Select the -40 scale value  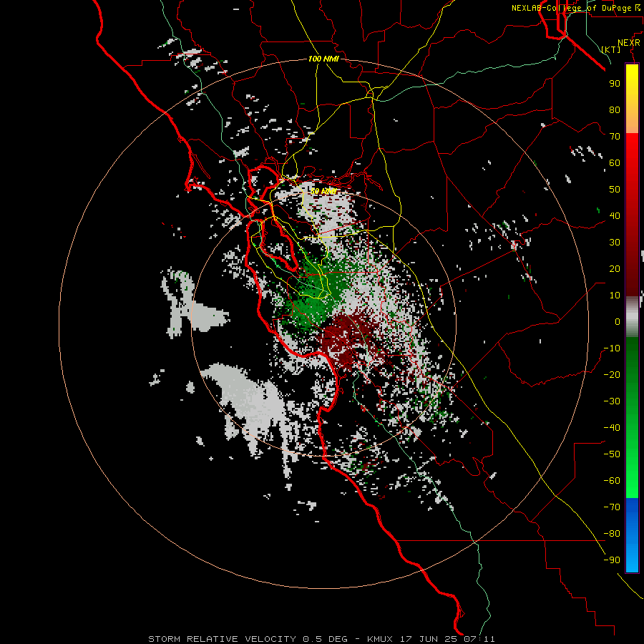(x=612, y=428)
